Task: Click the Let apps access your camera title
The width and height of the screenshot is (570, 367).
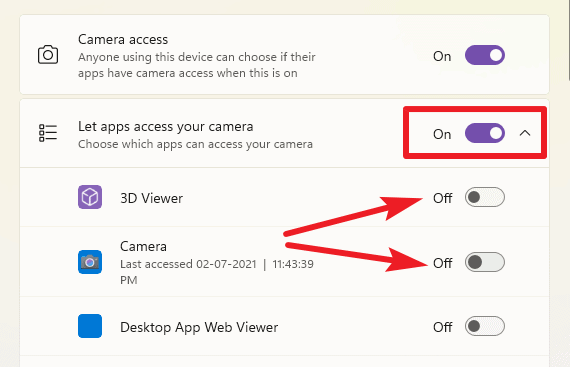Action: pyautogui.click(x=166, y=126)
